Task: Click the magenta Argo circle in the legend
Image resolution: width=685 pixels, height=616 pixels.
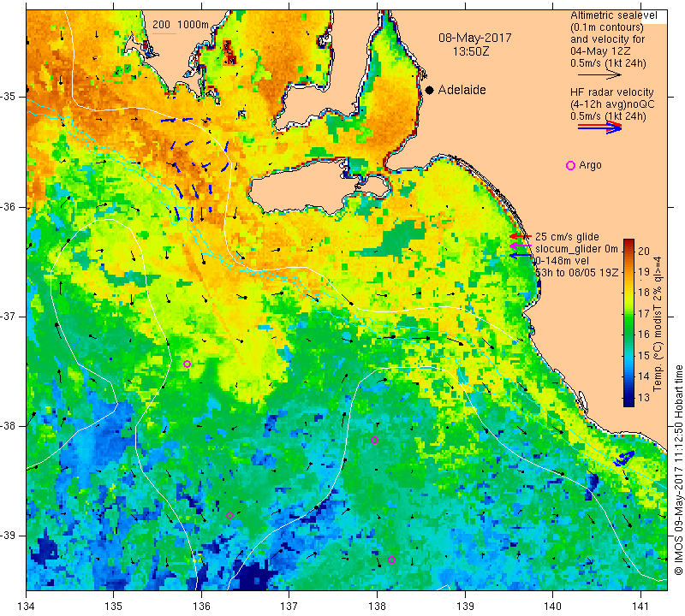Action: [x=570, y=165]
